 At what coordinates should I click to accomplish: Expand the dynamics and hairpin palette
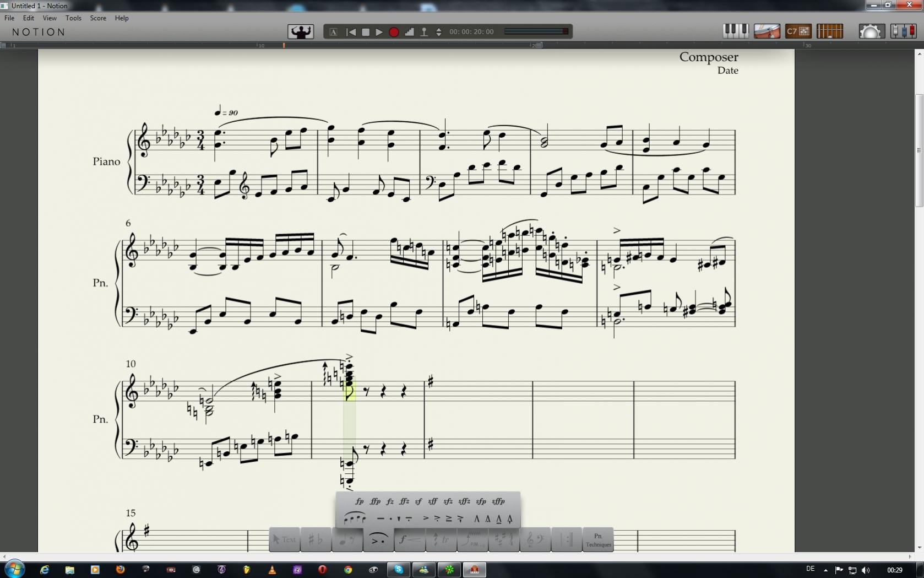(409, 540)
